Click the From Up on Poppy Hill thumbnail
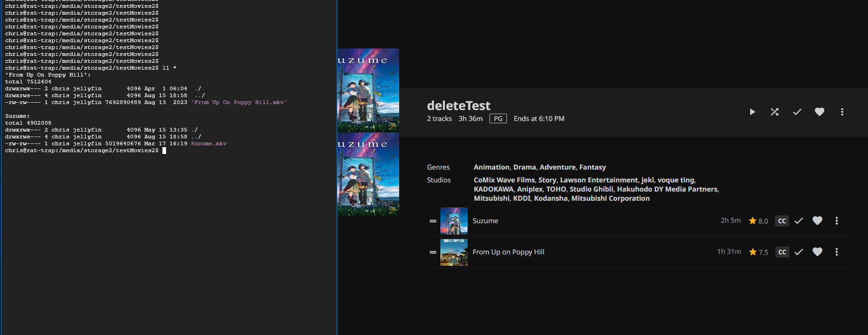Viewport: 868px width, 335px height. coord(454,252)
